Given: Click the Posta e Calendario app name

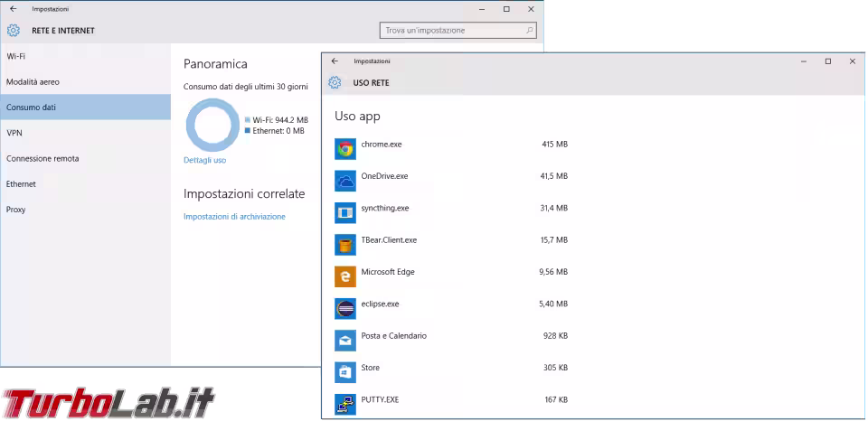Looking at the screenshot, I should [x=393, y=336].
